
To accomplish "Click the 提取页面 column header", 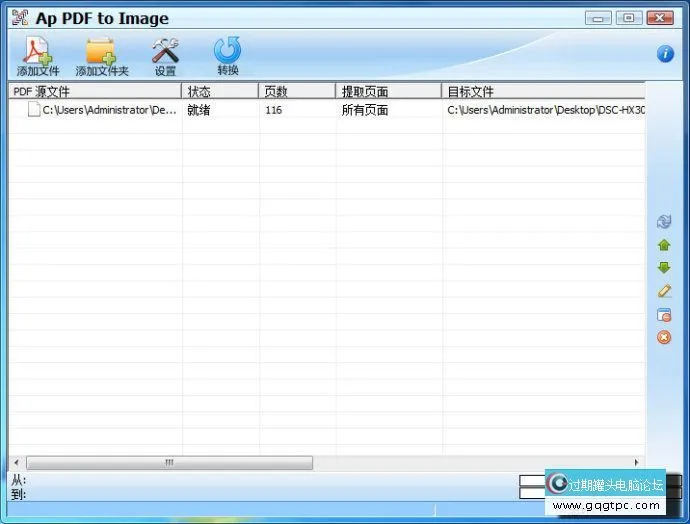I will click(389, 91).
